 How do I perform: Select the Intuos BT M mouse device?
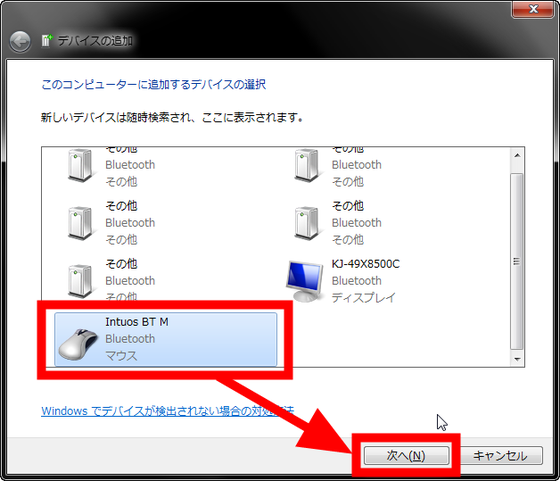[165, 339]
